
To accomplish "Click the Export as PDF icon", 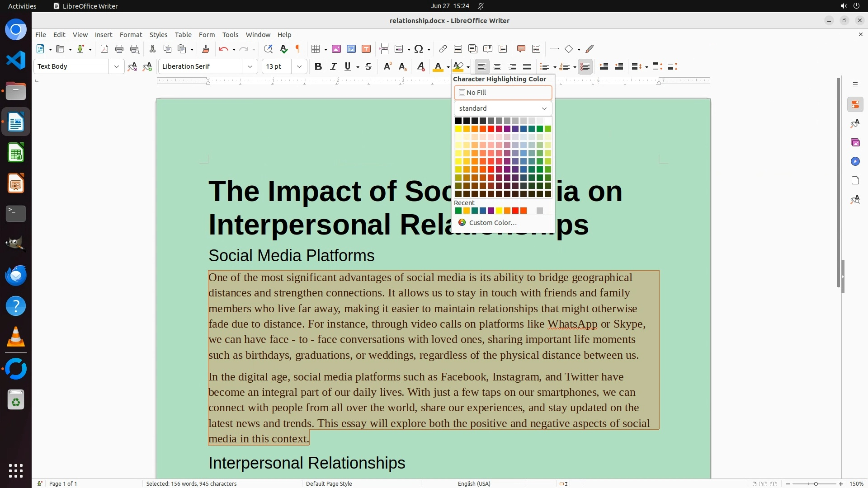I will tap(104, 49).
